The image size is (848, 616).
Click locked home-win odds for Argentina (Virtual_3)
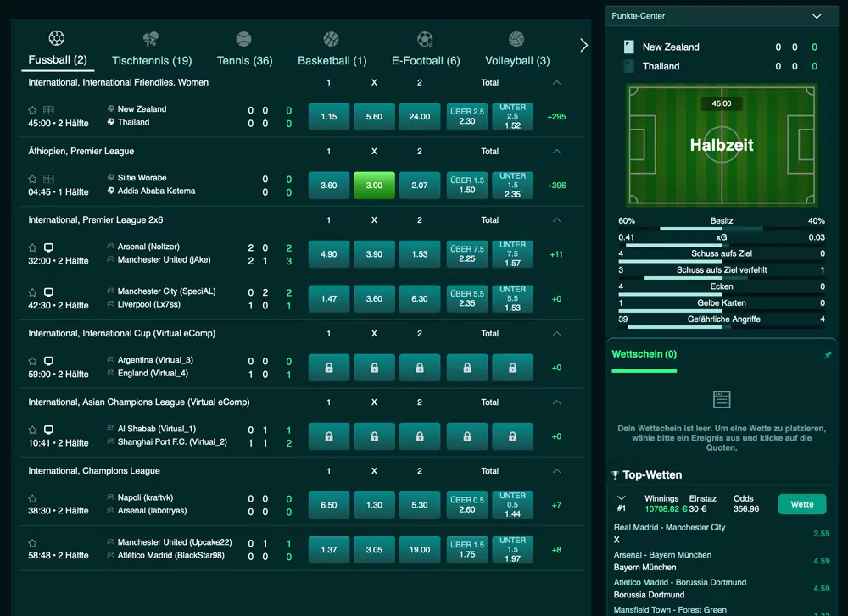click(329, 368)
